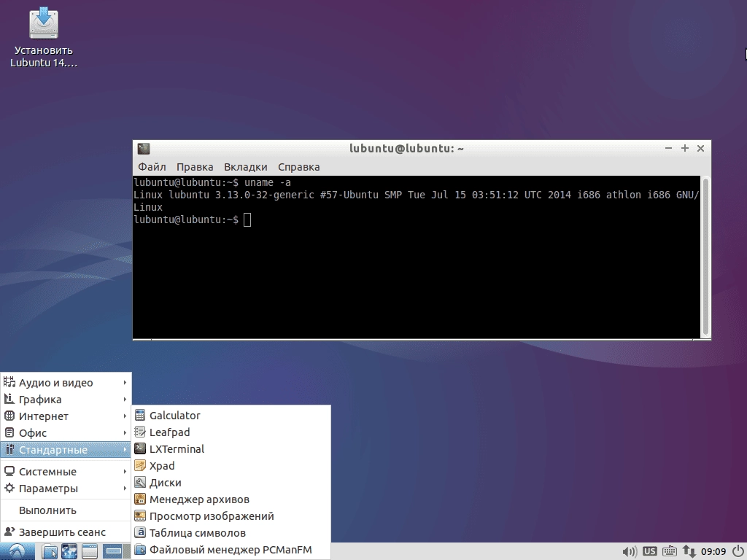Click the Просмотр изображений icon
This screenshot has height=560, width=747.
[140, 516]
